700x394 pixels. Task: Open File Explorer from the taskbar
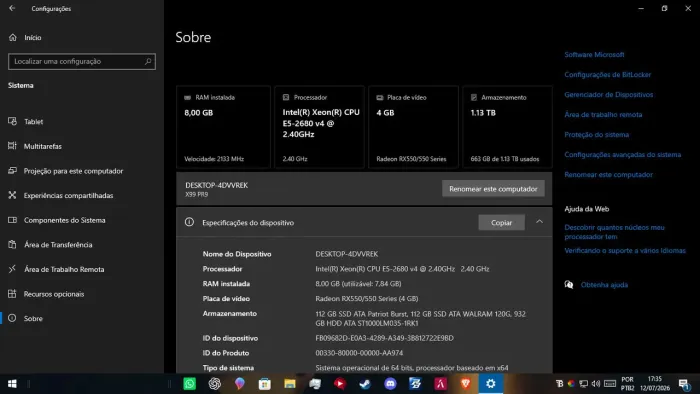[290, 384]
